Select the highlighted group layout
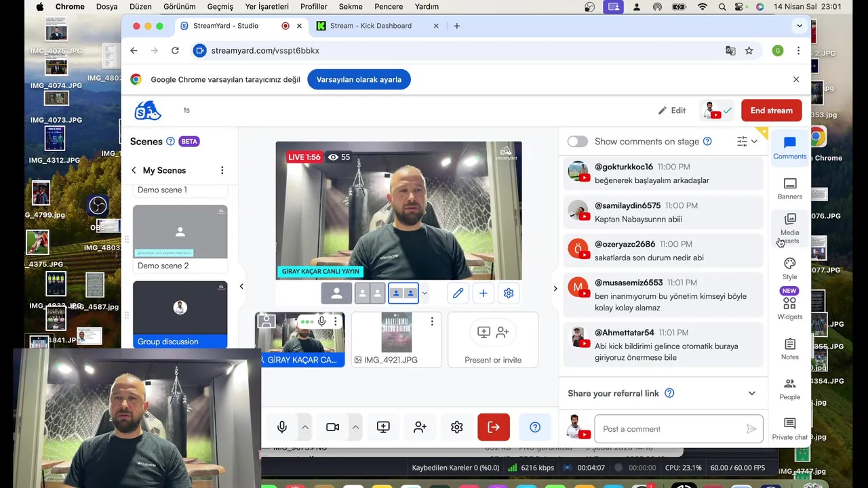 [x=403, y=293]
